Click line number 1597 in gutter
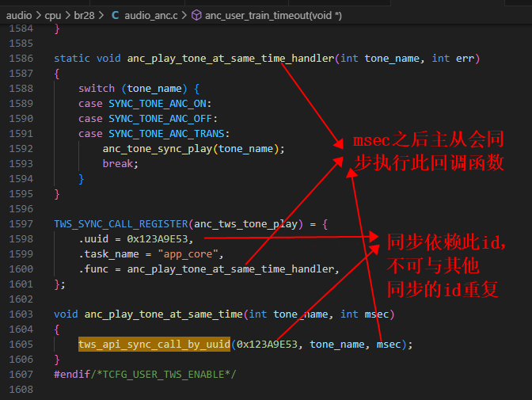 pos(21,224)
